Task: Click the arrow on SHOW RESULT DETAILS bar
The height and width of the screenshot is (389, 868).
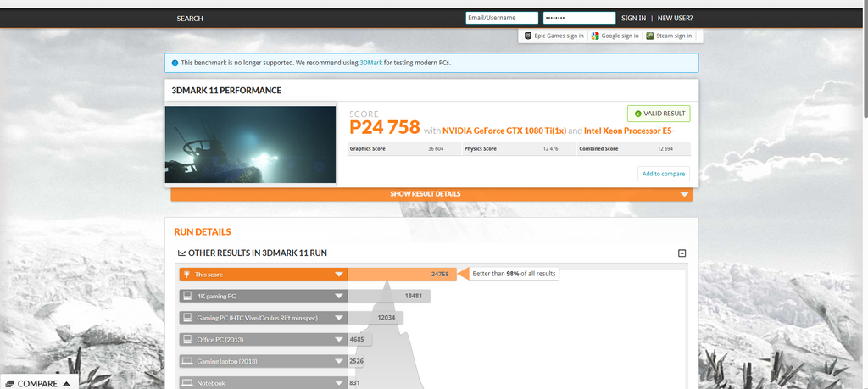Action: click(x=684, y=195)
